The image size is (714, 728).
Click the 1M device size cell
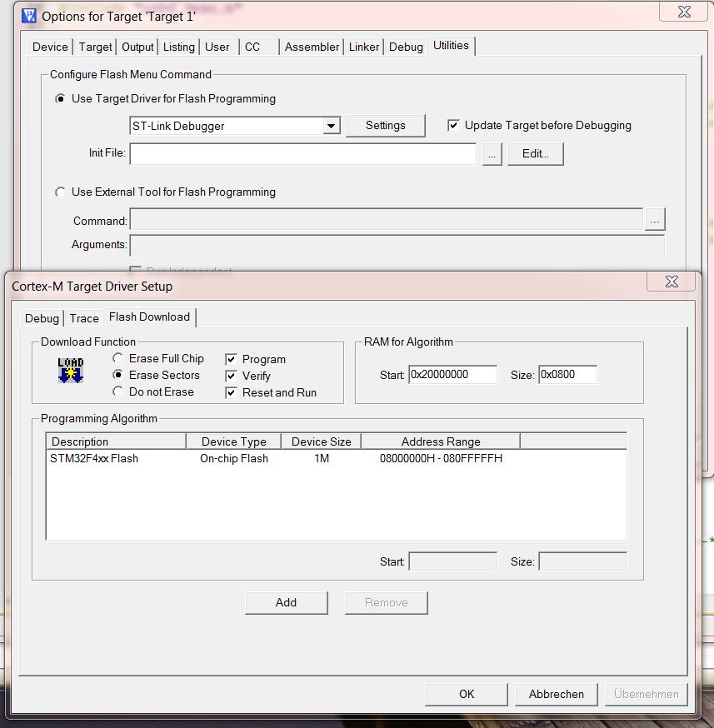point(322,459)
